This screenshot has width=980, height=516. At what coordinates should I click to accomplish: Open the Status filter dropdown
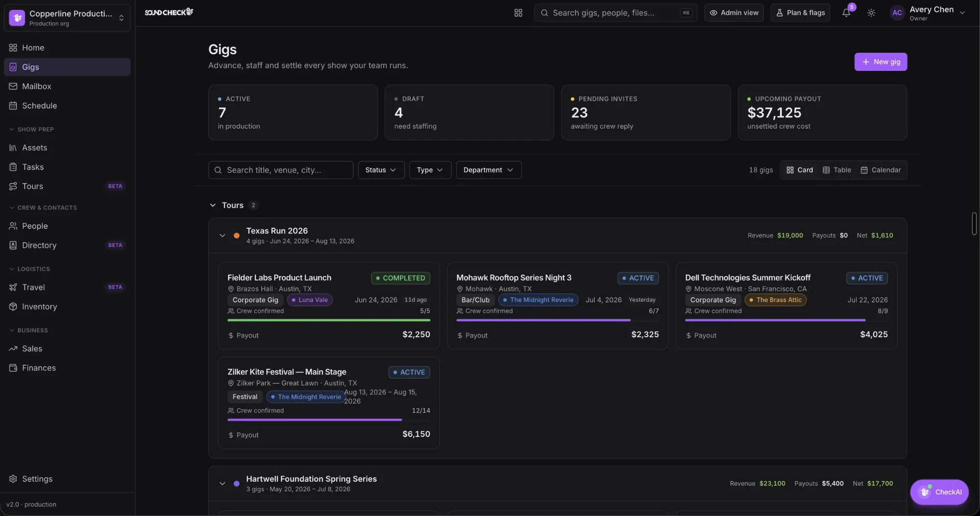tap(381, 170)
